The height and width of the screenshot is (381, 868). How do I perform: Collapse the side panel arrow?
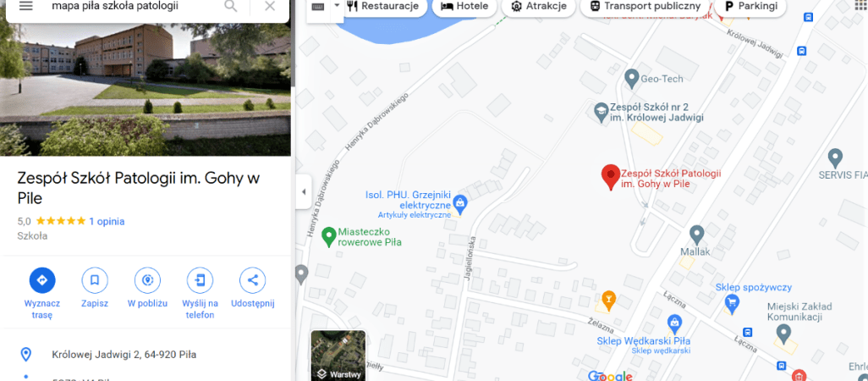click(304, 191)
